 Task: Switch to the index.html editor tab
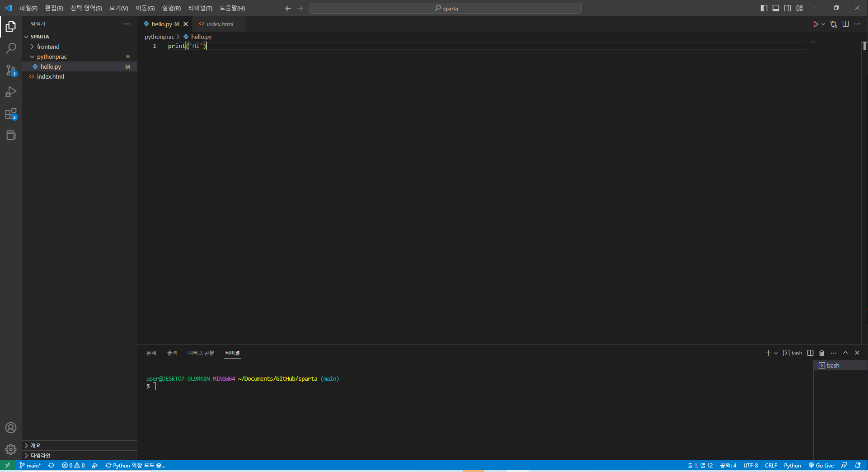220,24
